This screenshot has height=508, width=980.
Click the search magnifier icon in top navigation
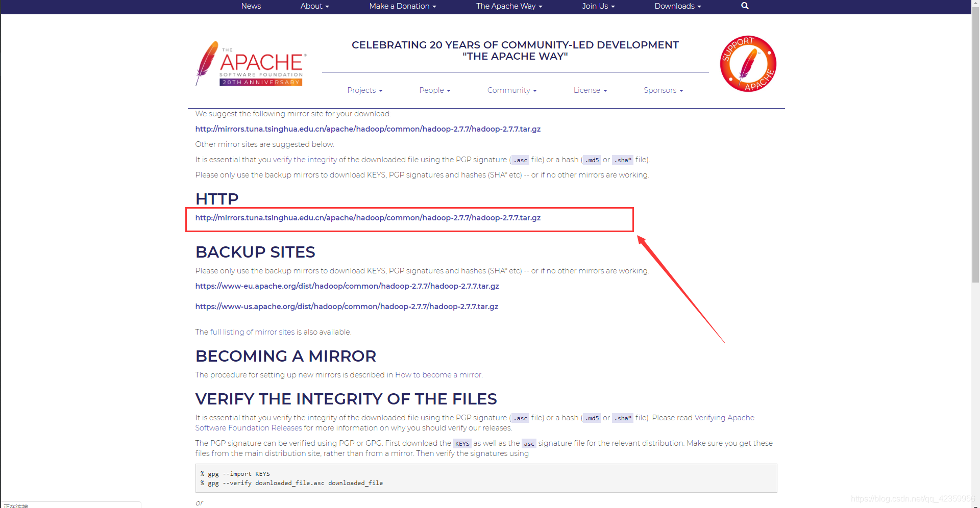coord(745,6)
